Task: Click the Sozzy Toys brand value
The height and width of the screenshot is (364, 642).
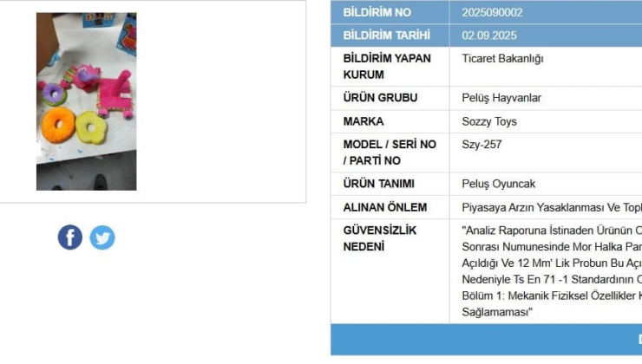Action: [x=489, y=121]
